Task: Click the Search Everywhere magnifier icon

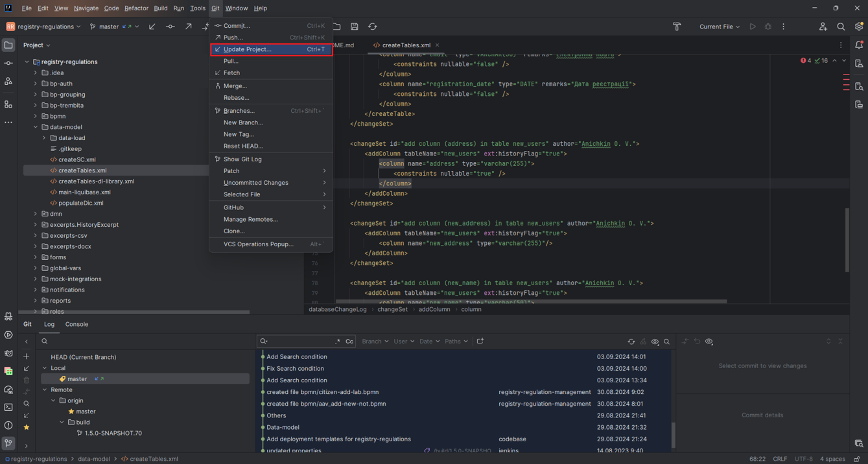Action: pyautogui.click(x=841, y=27)
